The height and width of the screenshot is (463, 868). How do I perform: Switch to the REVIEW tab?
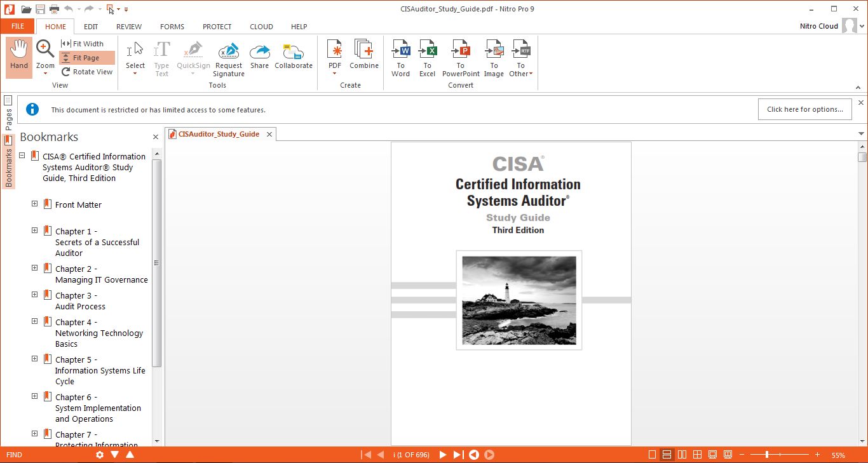pos(129,27)
